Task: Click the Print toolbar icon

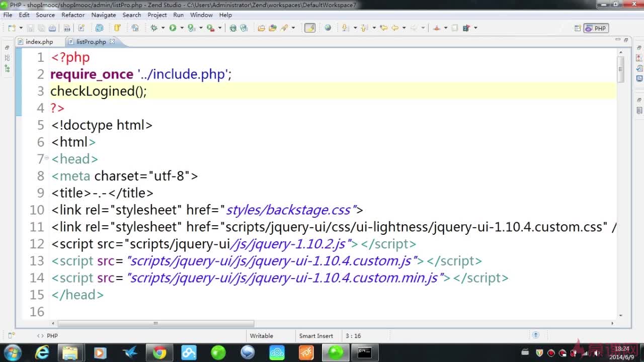Action: tap(52, 28)
